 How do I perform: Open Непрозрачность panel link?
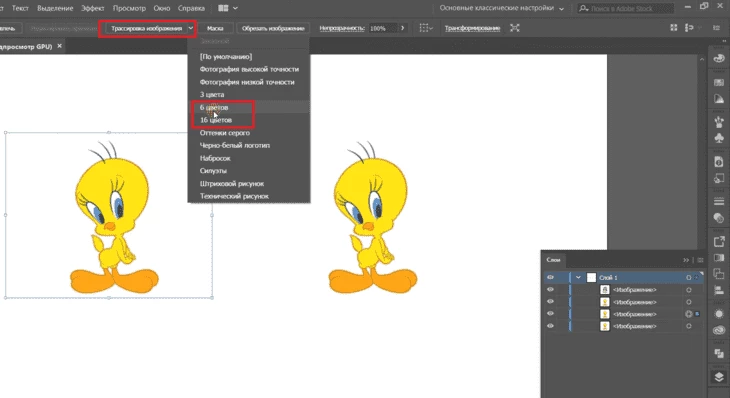[341, 28]
